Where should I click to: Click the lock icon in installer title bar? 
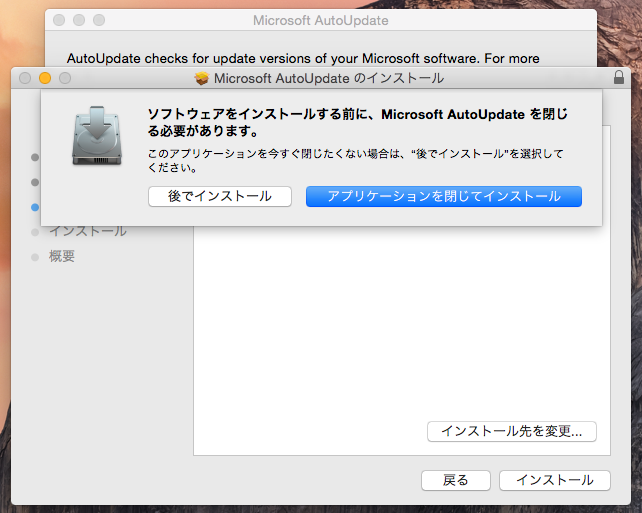coord(619,77)
